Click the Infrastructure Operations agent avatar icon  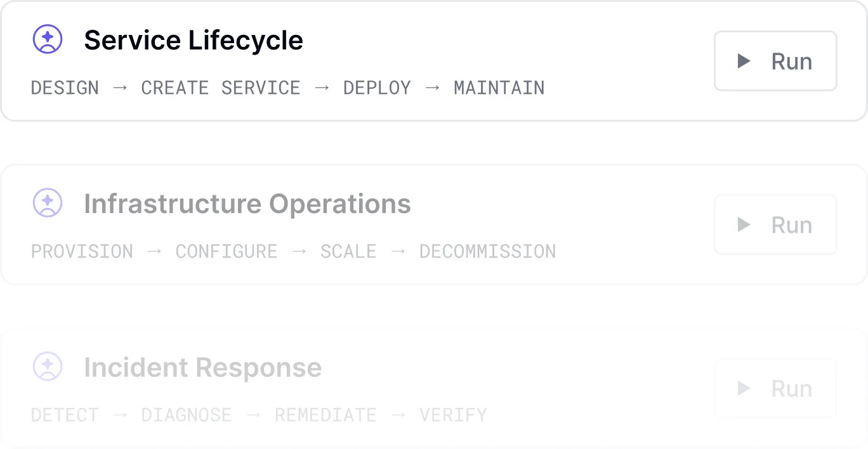click(47, 203)
